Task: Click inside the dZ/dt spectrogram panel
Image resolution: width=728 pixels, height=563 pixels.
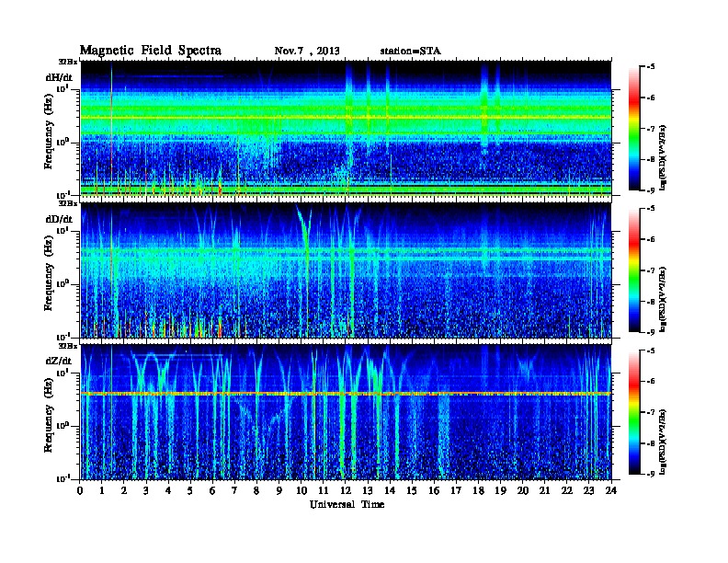Action: (x=346, y=412)
